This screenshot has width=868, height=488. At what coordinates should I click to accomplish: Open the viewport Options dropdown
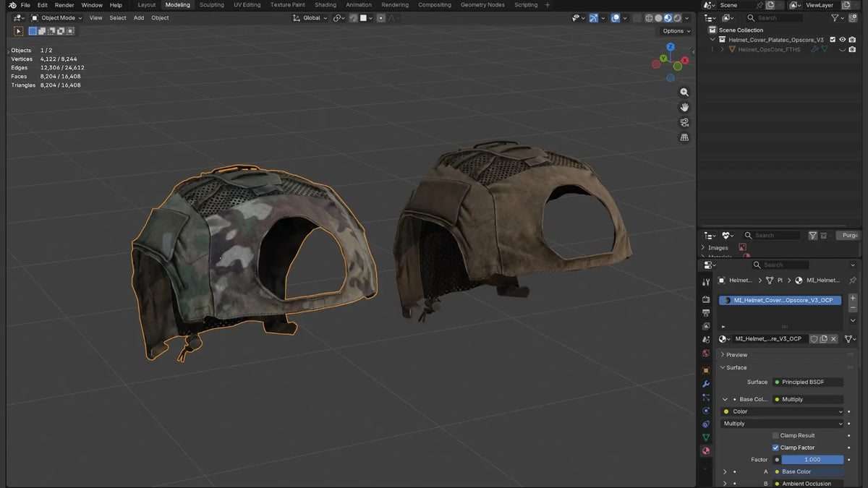tap(677, 31)
